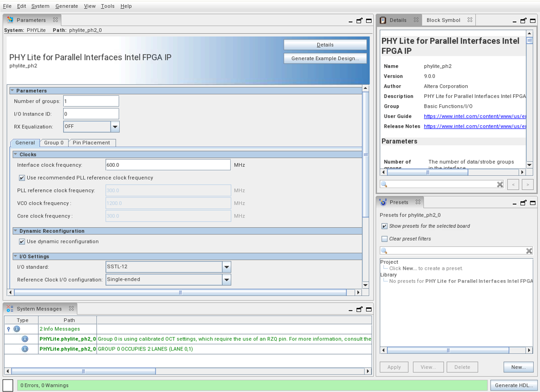Image resolution: width=540 pixels, height=392 pixels.
Task: Clear the Presets search field
Action: point(529,251)
